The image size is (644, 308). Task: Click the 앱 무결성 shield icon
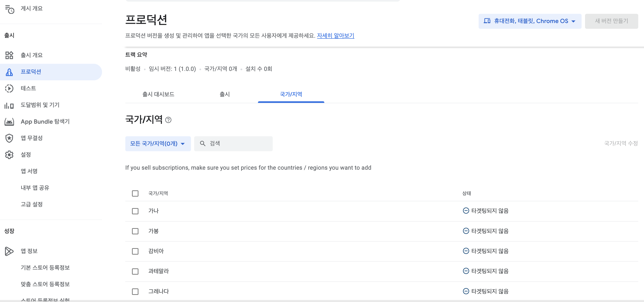tap(9, 138)
